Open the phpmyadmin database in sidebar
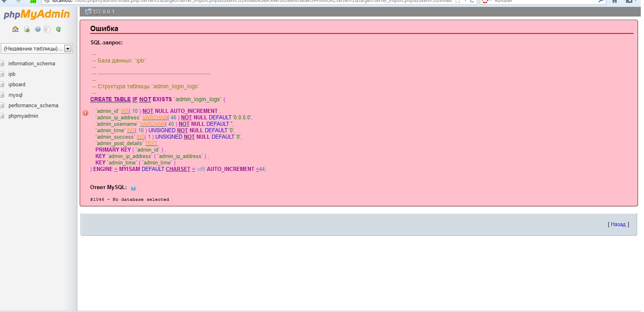 23,116
